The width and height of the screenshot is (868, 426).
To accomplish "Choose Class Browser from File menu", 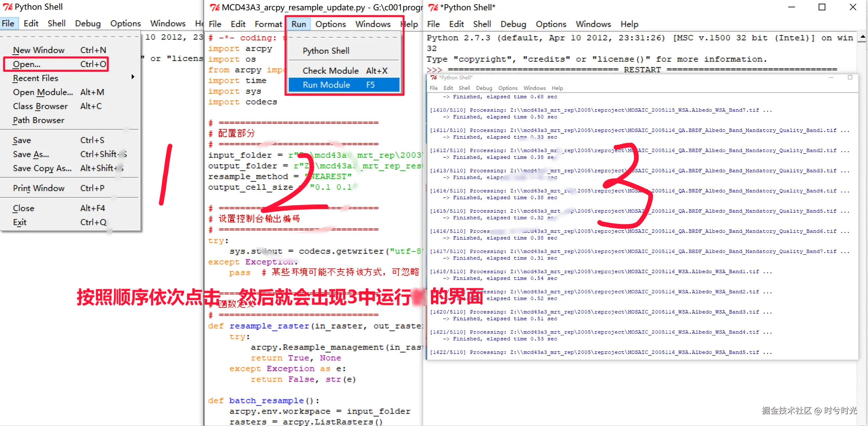I will click(x=40, y=106).
